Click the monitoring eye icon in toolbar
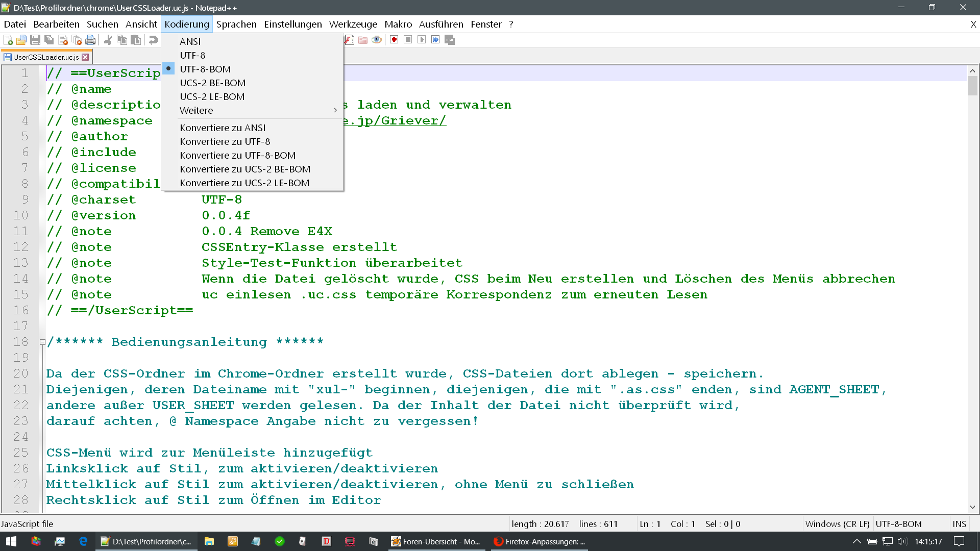The image size is (980, 551). pyautogui.click(x=377, y=40)
